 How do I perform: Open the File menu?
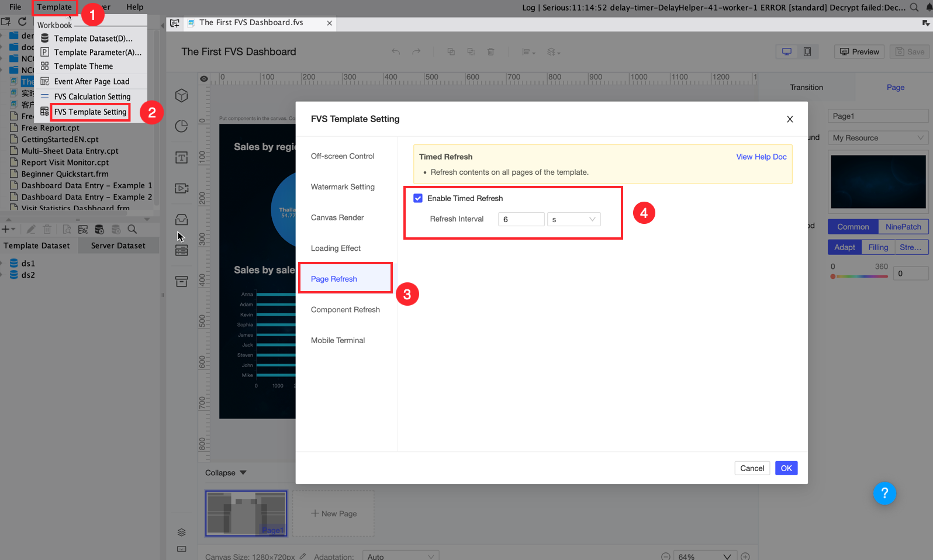(15, 7)
